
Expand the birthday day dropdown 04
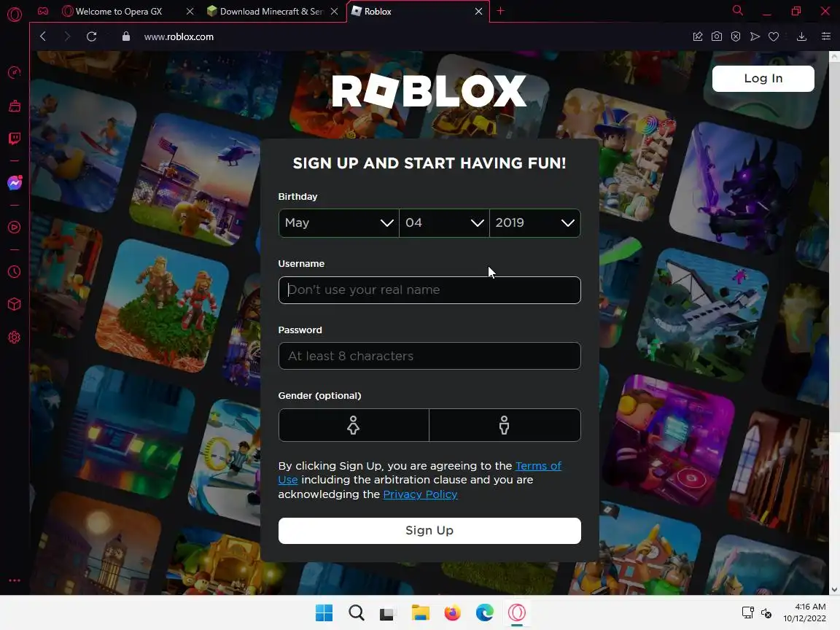[444, 223]
